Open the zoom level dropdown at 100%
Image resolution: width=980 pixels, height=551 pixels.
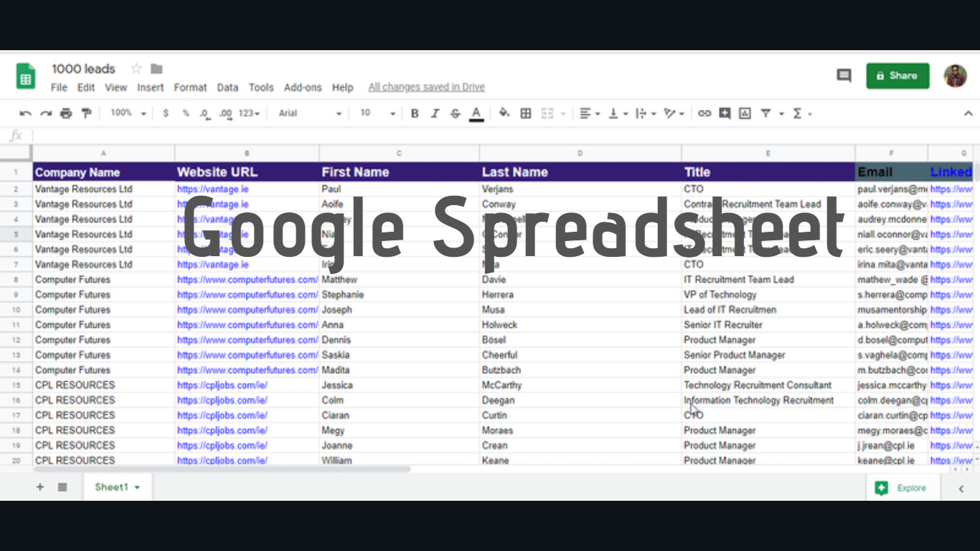pyautogui.click(x=127, y=113)
